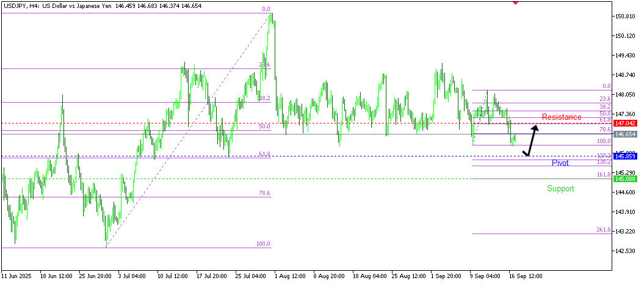This screenshot has height=283, width=644.
Task: Click the 148.050 price axis label
Action: click(625, 95)
